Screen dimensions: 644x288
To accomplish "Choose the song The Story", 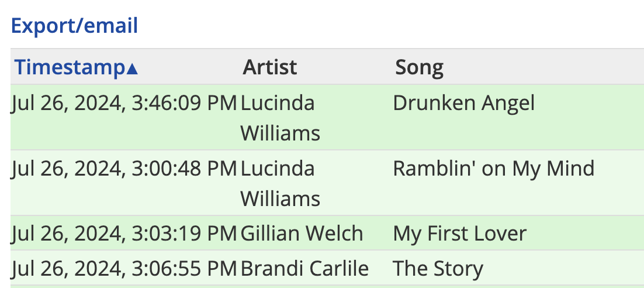I will (438, 269).
